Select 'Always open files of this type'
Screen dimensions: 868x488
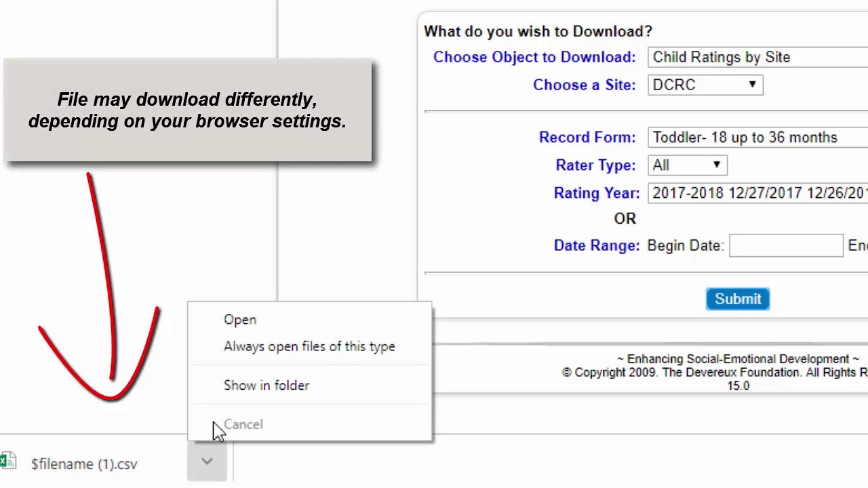(x=309, y=346)
